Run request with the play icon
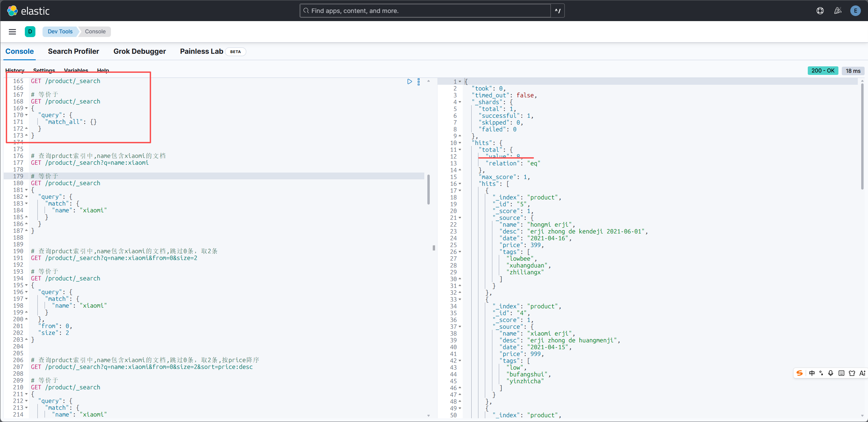 pyautogui.click(x=410, y=81)
